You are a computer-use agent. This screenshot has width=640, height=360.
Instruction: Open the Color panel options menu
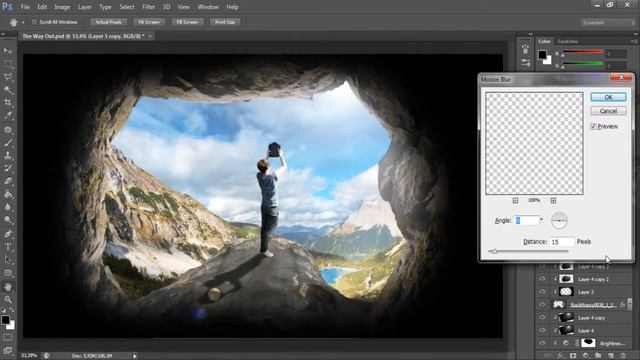click(x=634, y=42)
